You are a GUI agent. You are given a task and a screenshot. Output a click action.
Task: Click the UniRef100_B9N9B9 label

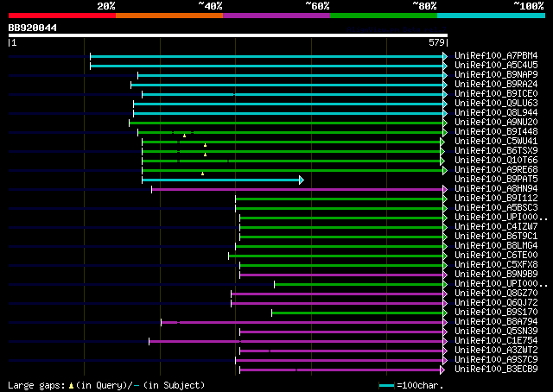tap(496, 275)
